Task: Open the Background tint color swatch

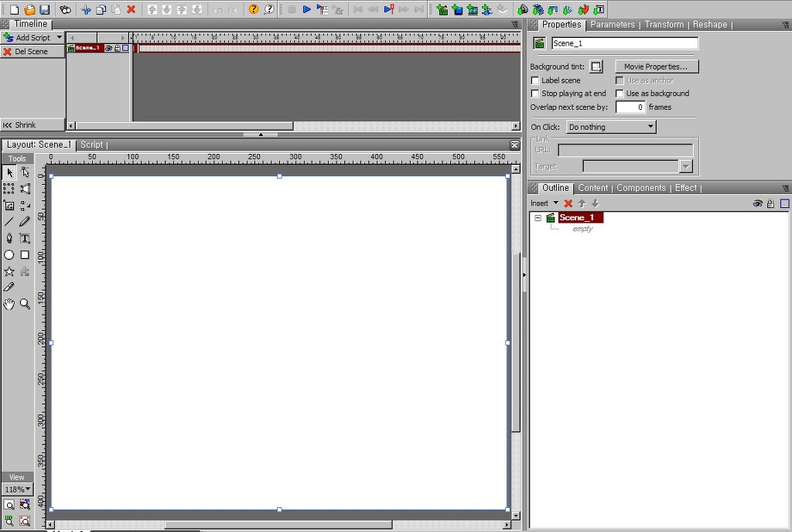Action: coord(596,66)
